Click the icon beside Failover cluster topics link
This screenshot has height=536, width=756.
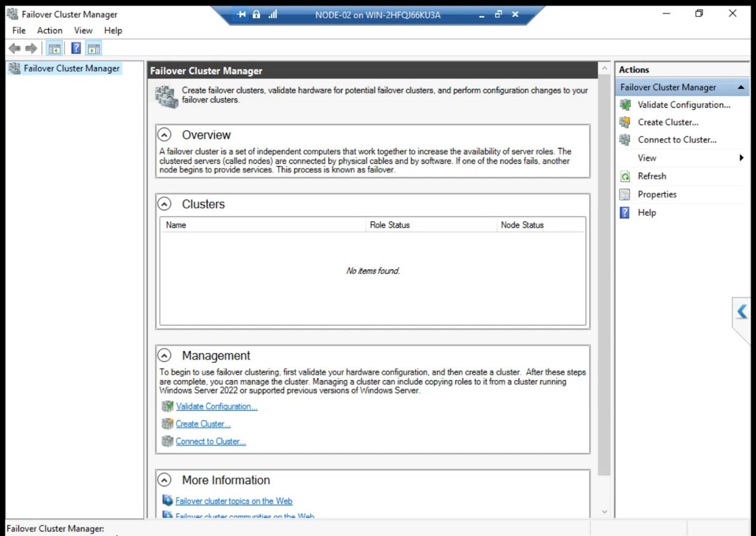coord(167,500)
